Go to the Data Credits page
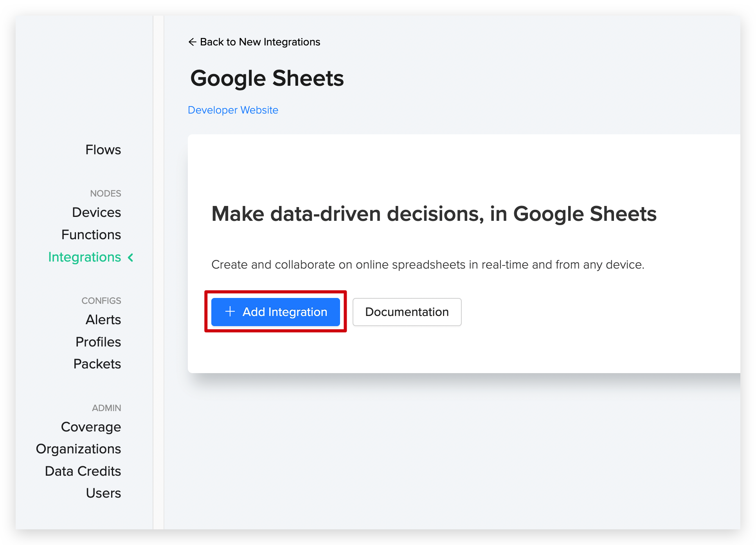Image resolution: width=756 pixels, height=545 pixels. click(x=83, y=471)
